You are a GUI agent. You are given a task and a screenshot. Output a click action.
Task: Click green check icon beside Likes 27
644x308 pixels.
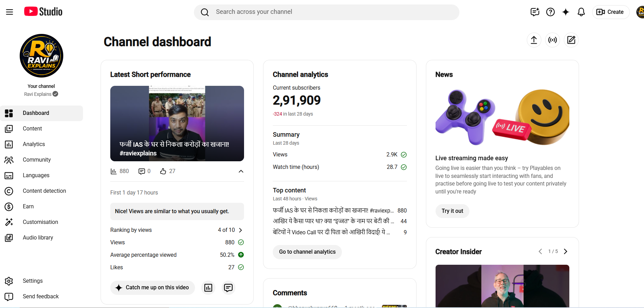tap(241, 267)
